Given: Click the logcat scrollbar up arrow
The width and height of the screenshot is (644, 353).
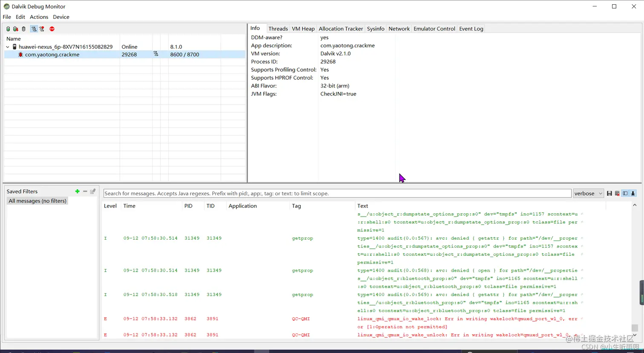Looking at the screenshot, I should pos(635,205).
